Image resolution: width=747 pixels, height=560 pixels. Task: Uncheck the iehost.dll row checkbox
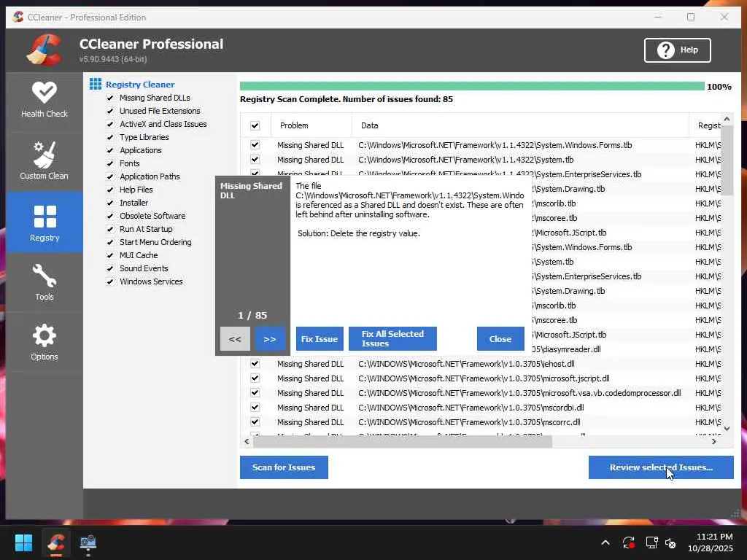click(x=255, y=364)
